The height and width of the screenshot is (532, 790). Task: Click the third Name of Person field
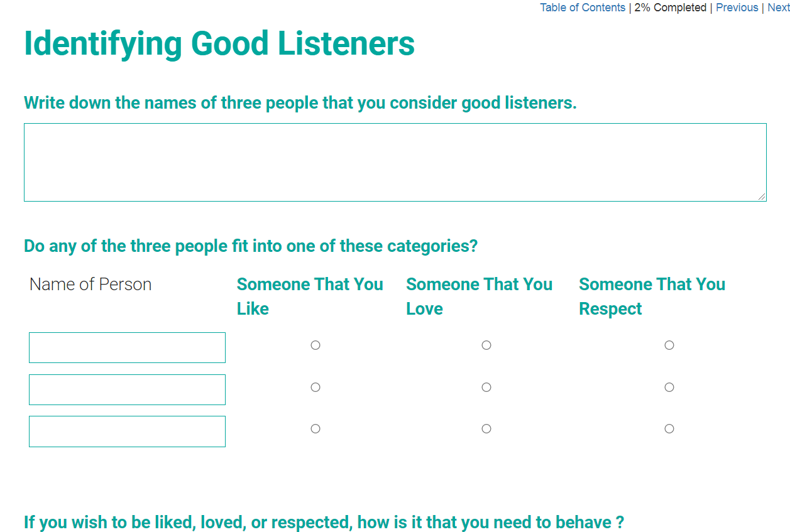127,432
